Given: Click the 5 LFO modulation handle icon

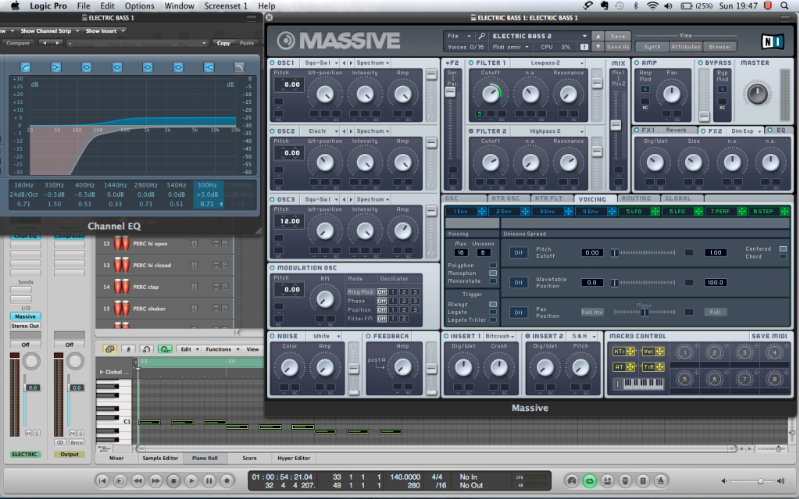Looking at the screenshot, I should coord(655,211).
